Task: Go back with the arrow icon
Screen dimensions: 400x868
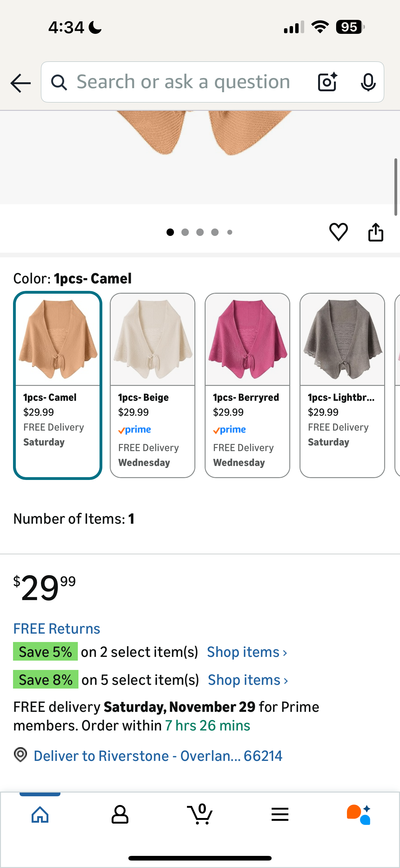Action: [20, 82]
